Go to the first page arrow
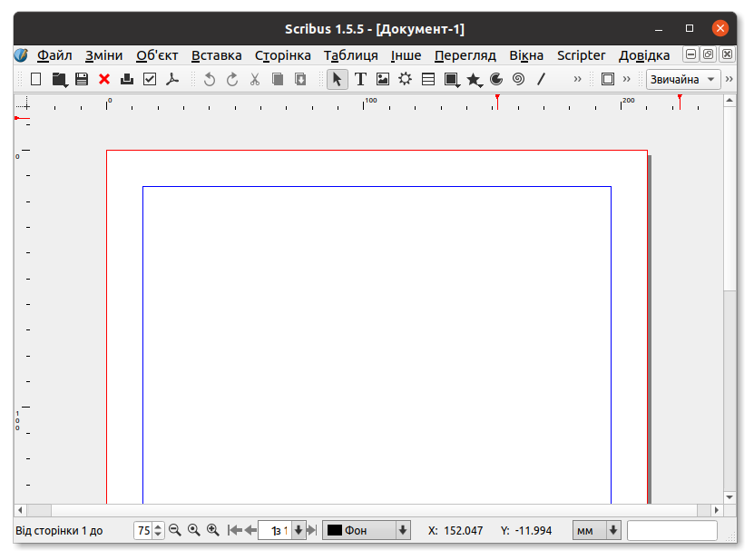 (x=235, y=530)
